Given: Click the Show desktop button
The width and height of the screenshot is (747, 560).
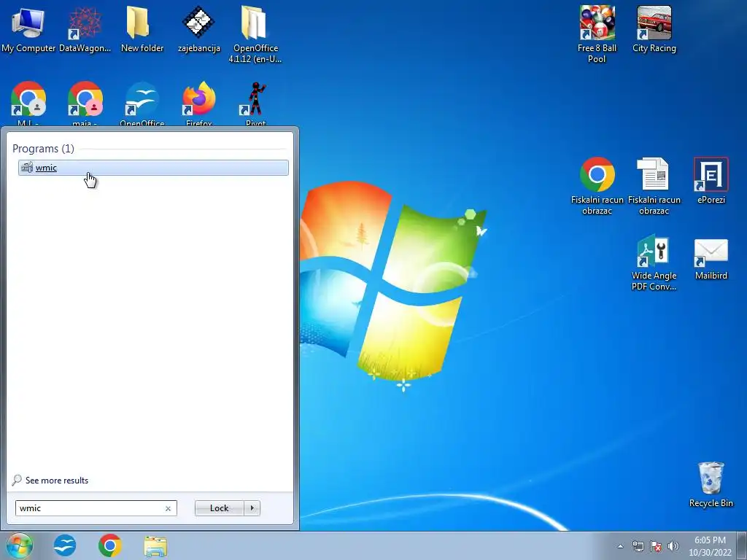Looking at the screenshot, I should tap(742, 545).
